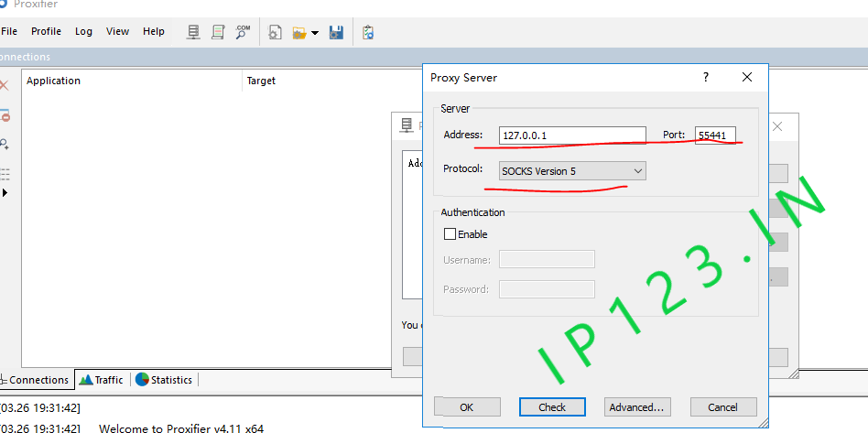Close the Proxy Server dialog
868x433 pixels.
coord(747,77)
